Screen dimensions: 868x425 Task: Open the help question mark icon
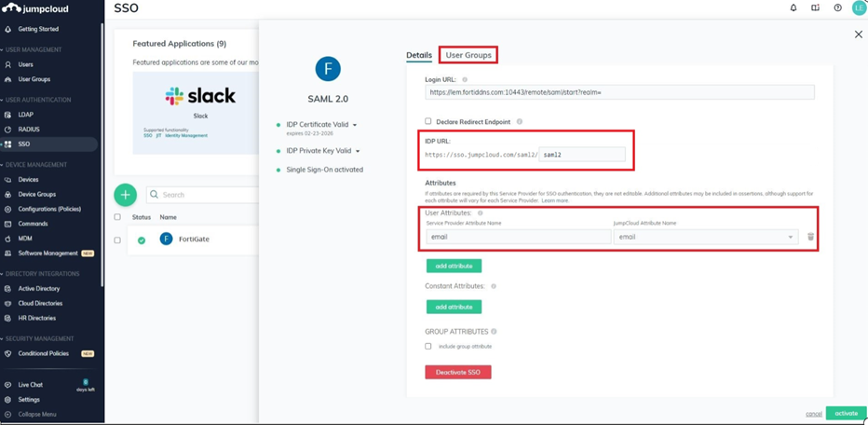coord(837,8)
